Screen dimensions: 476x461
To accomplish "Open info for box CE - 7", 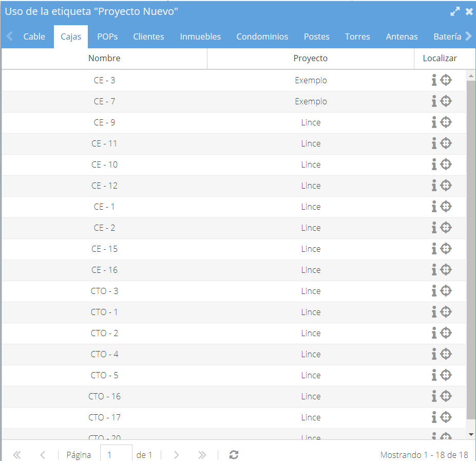I will click(x=434, y=101).
